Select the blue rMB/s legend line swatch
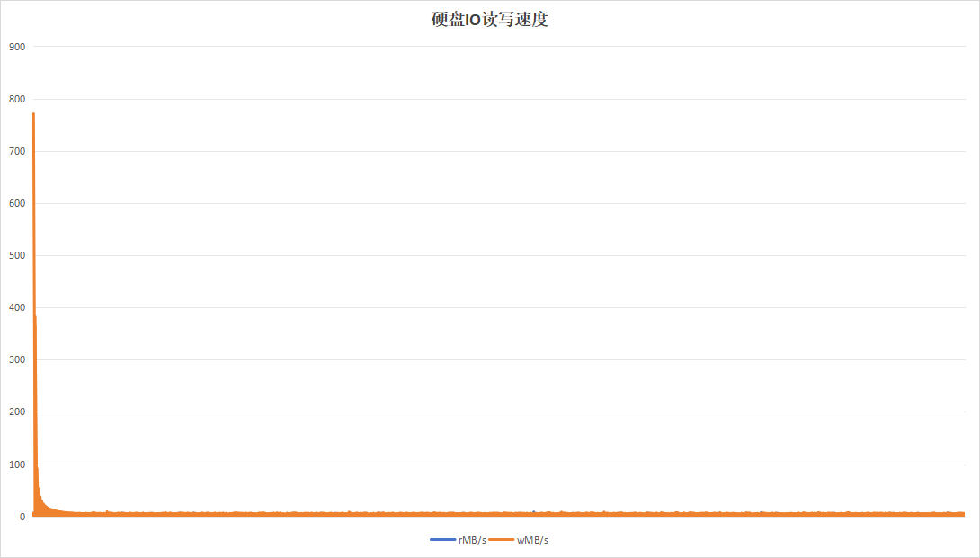980x558 pixels. point(442,540)
